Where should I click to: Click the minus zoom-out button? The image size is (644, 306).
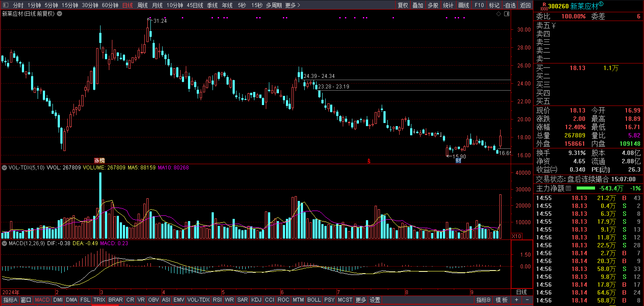(x=527, y=300)
